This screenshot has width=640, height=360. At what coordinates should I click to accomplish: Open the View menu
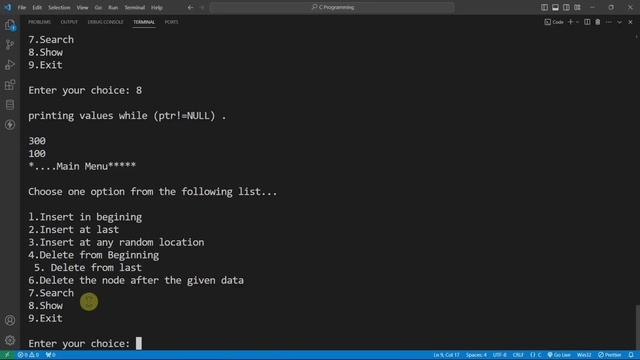click(82, 7)
